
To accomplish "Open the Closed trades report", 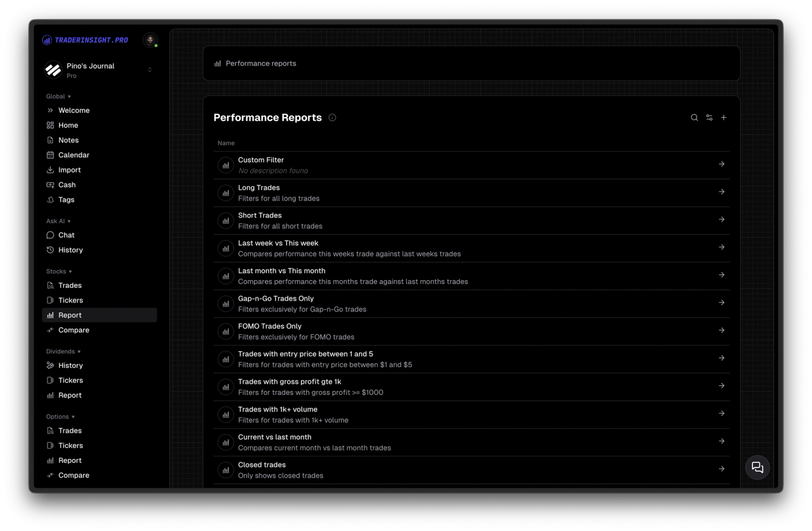I will point(471,470).
